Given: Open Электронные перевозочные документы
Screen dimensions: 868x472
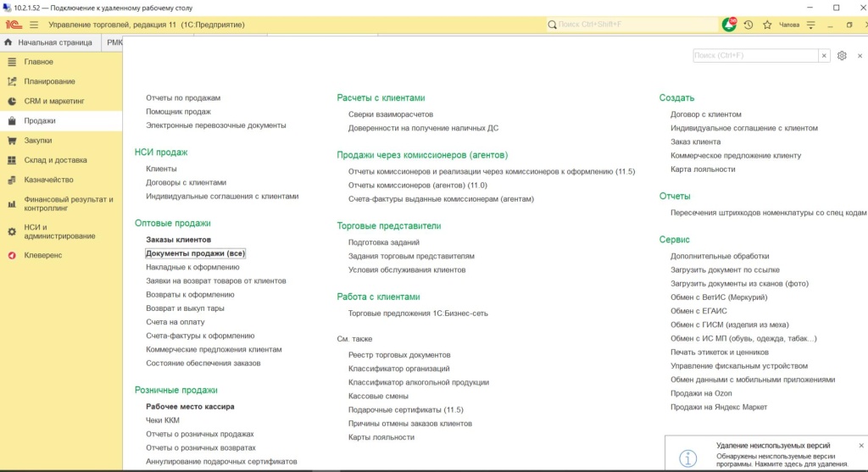Looking at the screenshot, I should [x=216, y=125].
